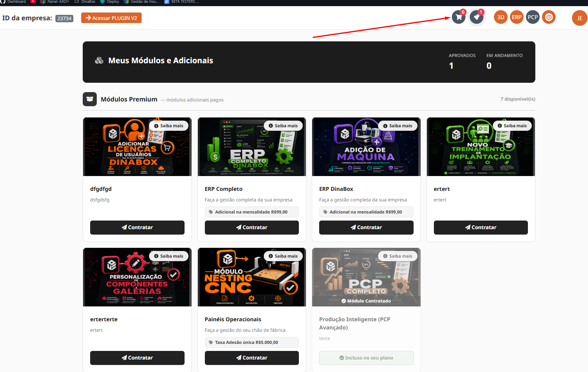
Task: Click Contratar for the dfgdfgd module
Action: point(137,228)
